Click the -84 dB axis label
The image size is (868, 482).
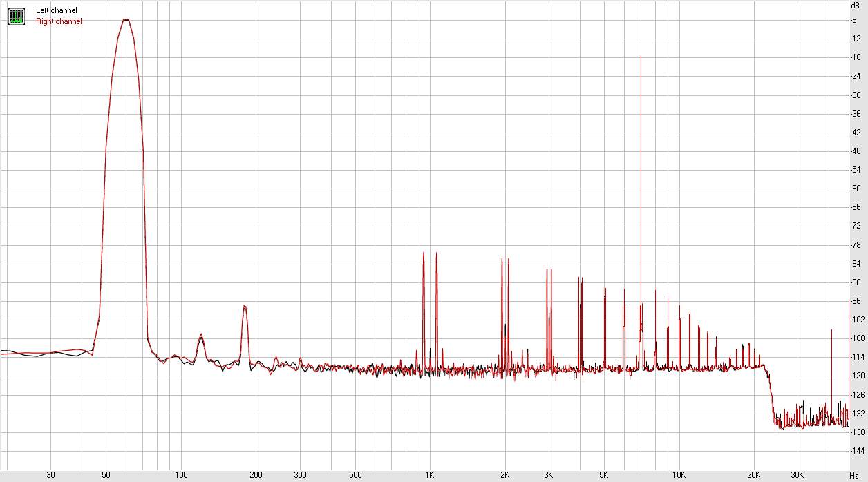(856, 264)
